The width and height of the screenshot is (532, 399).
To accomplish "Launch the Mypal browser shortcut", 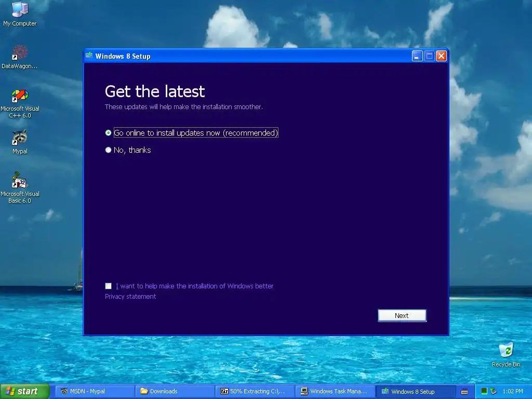I will coord(20,141).
